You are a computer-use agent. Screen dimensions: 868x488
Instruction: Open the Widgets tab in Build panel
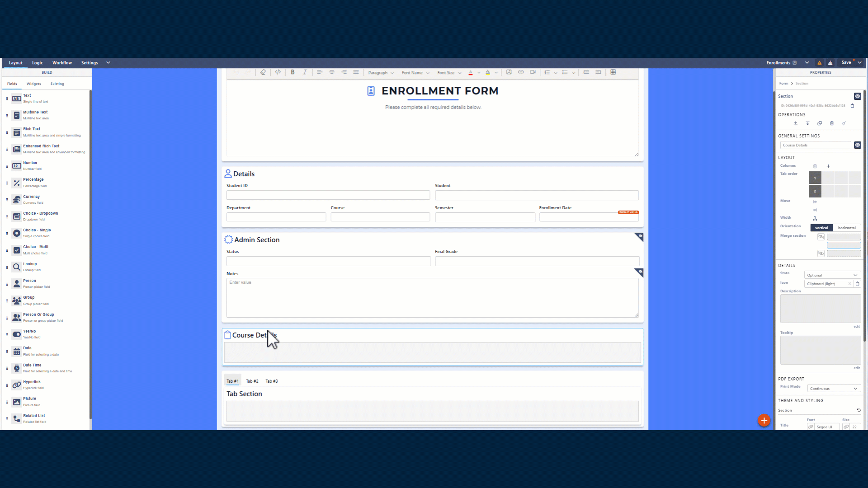33,84
